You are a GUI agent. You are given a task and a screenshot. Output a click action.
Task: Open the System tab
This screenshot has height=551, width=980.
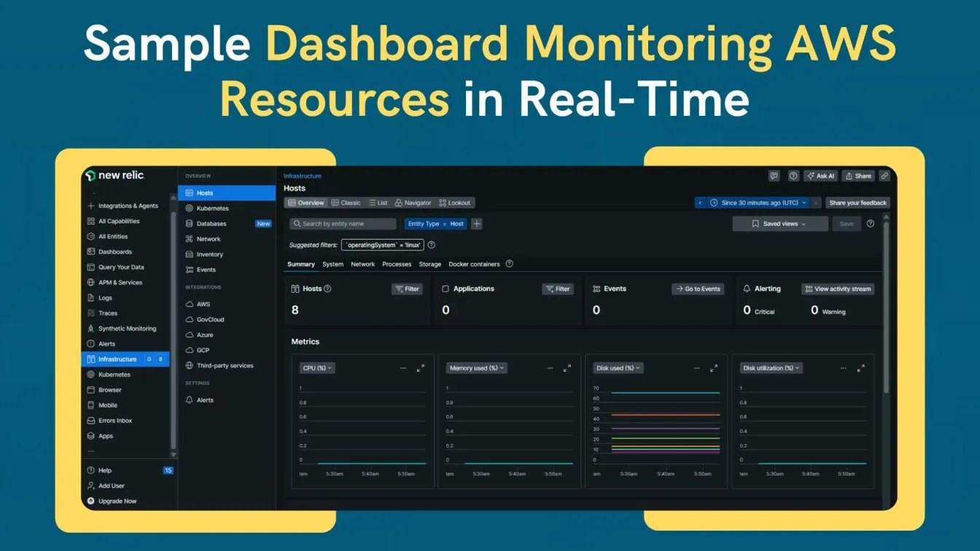pos(332,264)
